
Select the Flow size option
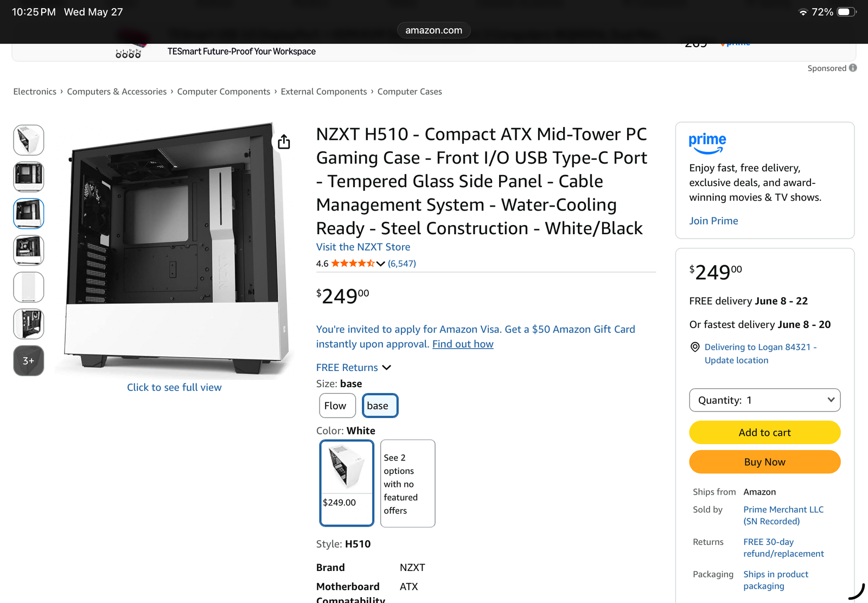[337, 406]
